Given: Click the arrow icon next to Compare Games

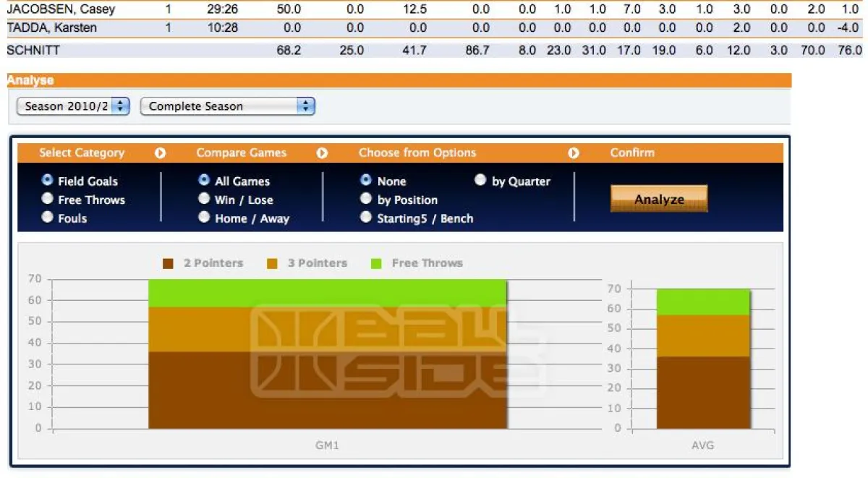Looking at the screenshot, I should click(322, 153).
